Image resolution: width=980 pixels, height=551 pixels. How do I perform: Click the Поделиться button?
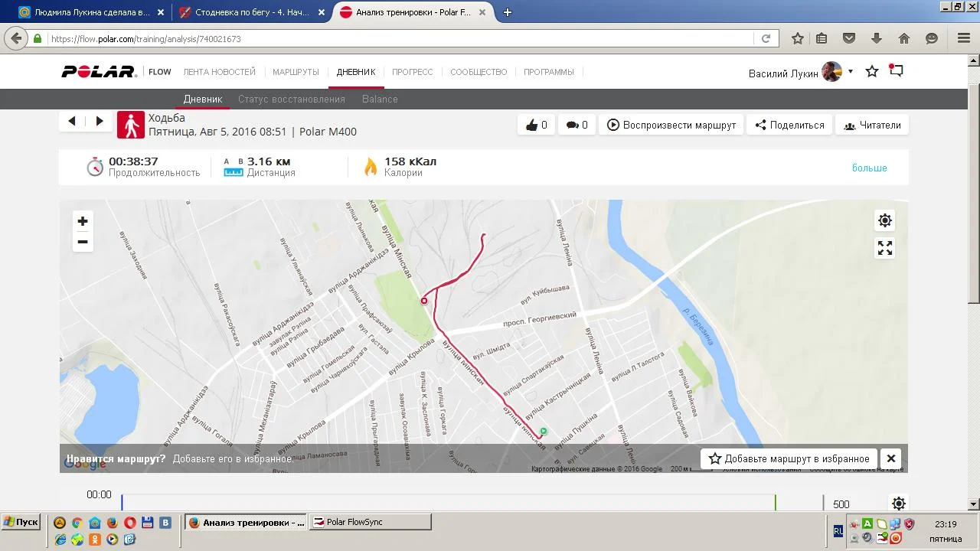pos(789,125)
